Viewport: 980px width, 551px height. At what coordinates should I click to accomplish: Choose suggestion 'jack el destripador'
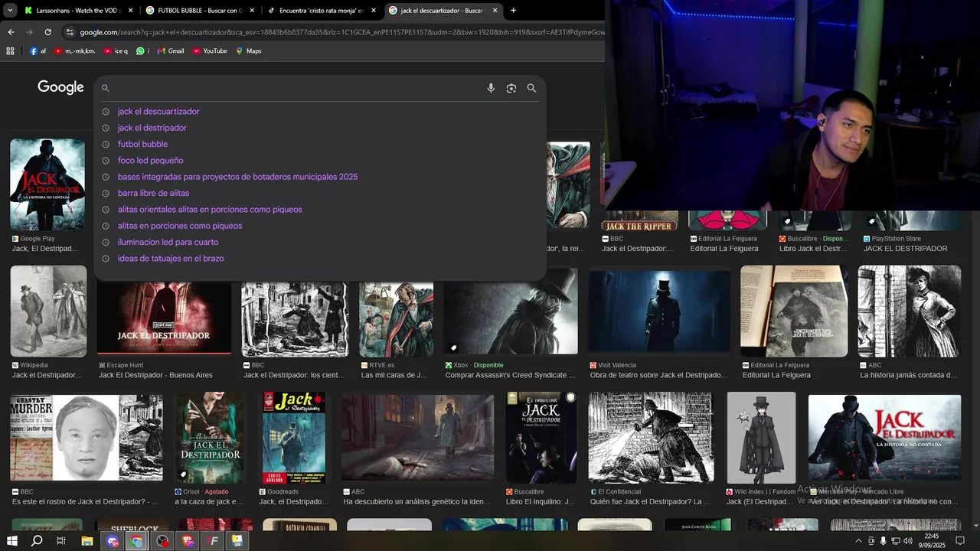tap(152, 128)
